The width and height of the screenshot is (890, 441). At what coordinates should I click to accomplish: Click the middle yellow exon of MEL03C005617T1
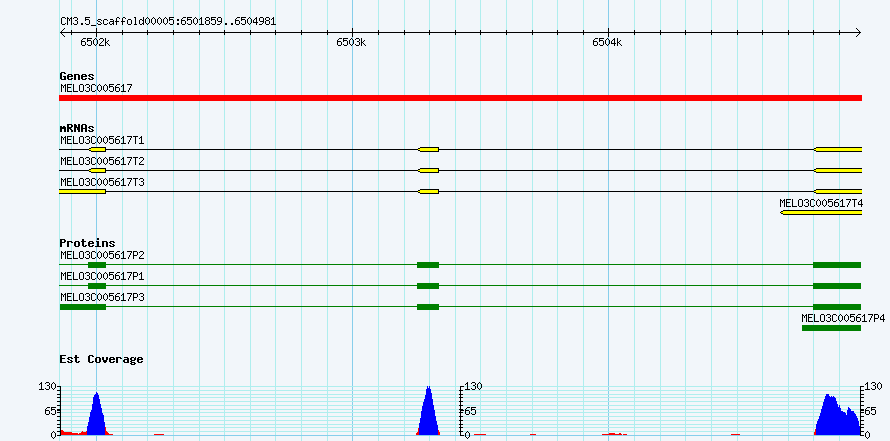tap(429, 149)
